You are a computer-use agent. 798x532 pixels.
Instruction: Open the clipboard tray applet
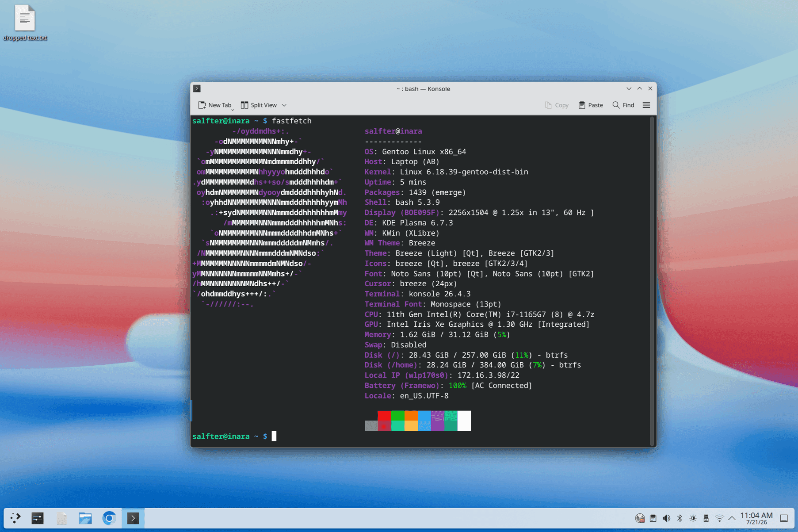pos(653,518)
